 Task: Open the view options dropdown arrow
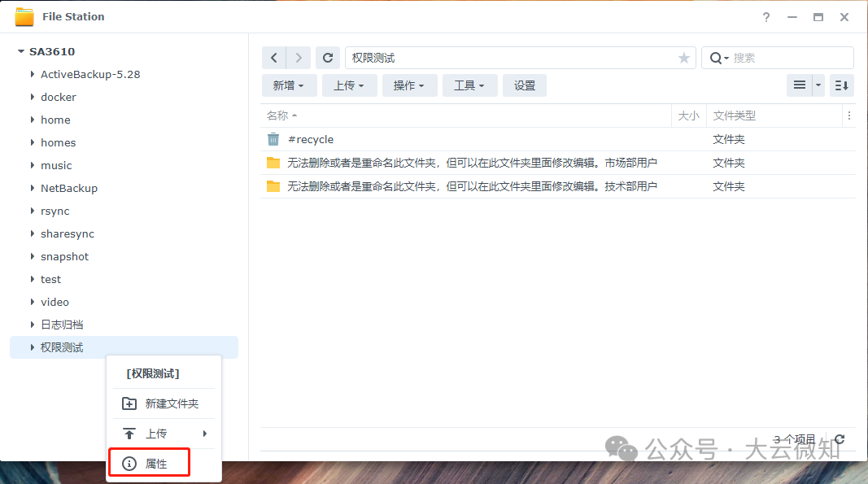click(x=818, y=85)
